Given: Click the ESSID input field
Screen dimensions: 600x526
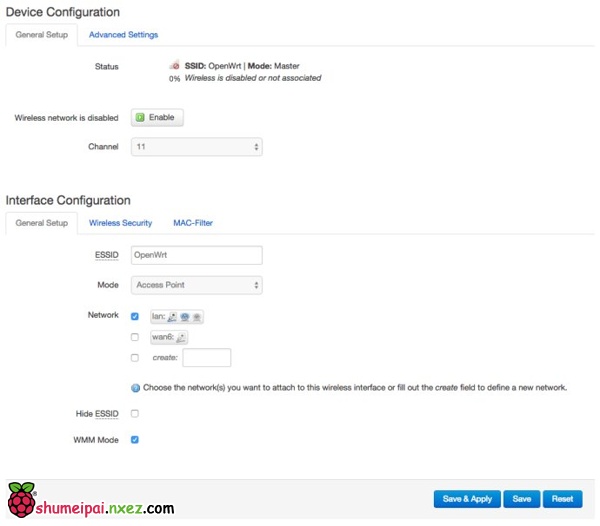Looking at the screenshot, I should [x=197, y=255].
